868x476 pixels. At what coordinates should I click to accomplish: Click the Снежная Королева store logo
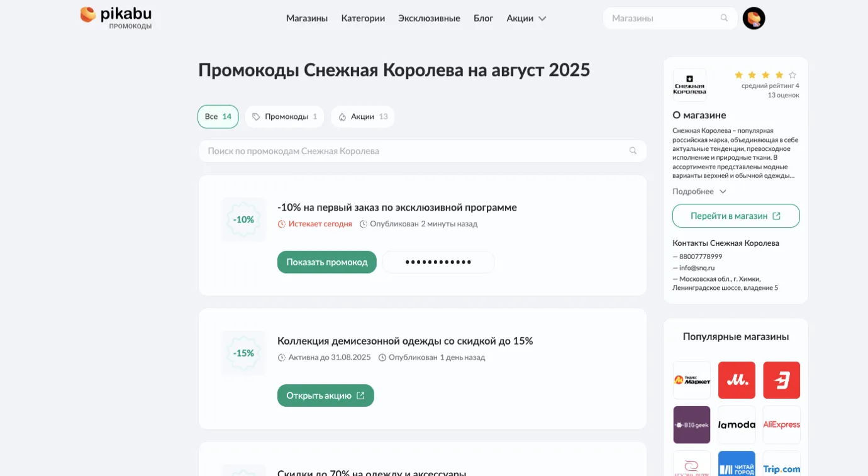pos(689,85)
